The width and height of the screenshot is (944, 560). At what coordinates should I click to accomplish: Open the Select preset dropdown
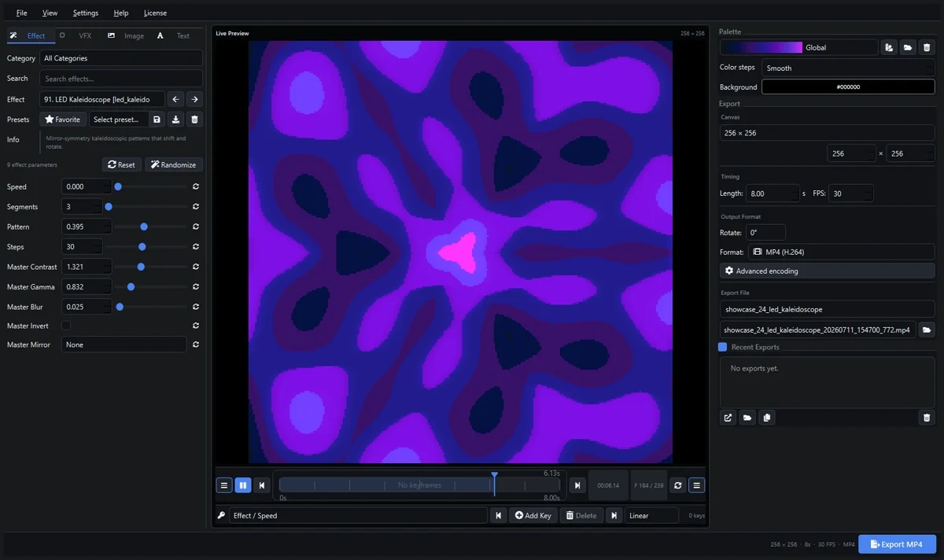point(117,120)
